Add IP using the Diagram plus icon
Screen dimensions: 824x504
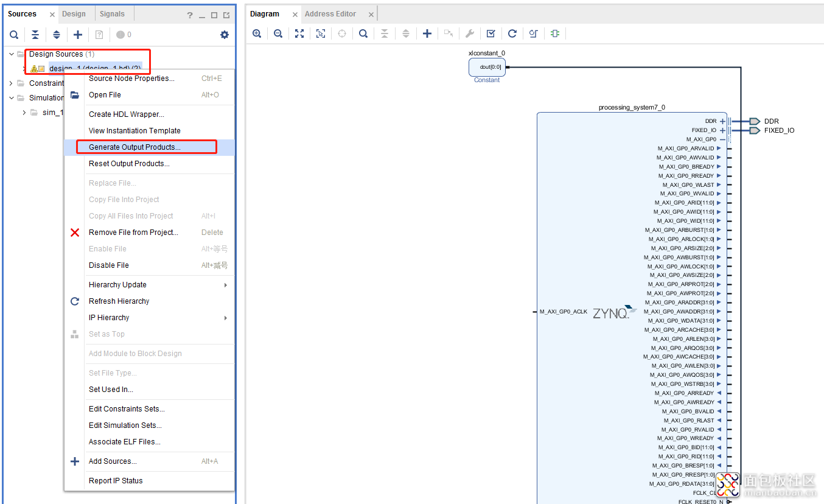pos(427,33)
